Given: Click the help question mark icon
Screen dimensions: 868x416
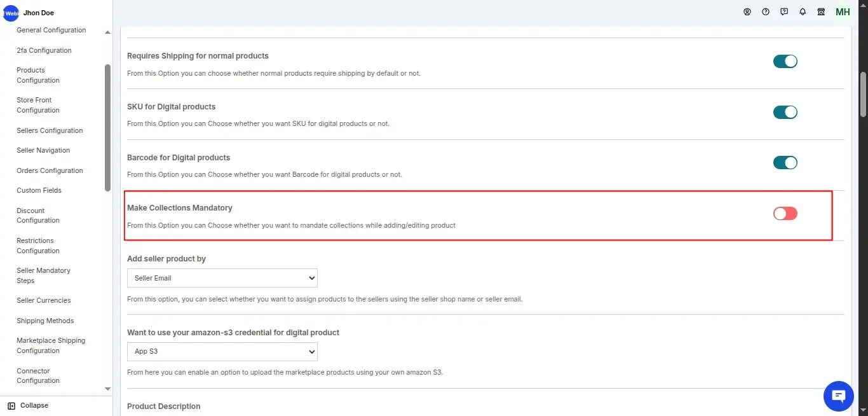Looking at the screenshot, I should [x=766, y=11].
